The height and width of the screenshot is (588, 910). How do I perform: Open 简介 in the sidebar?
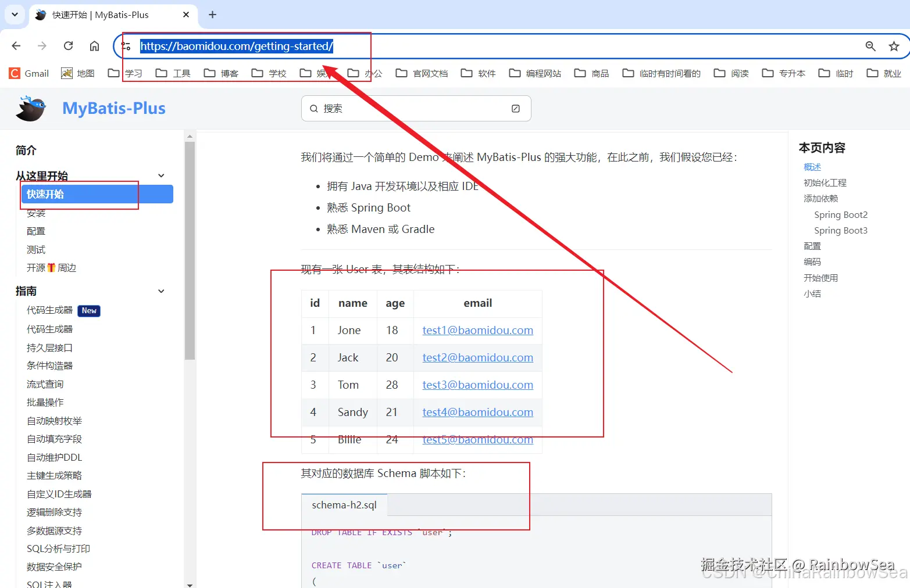click(26, 150)
